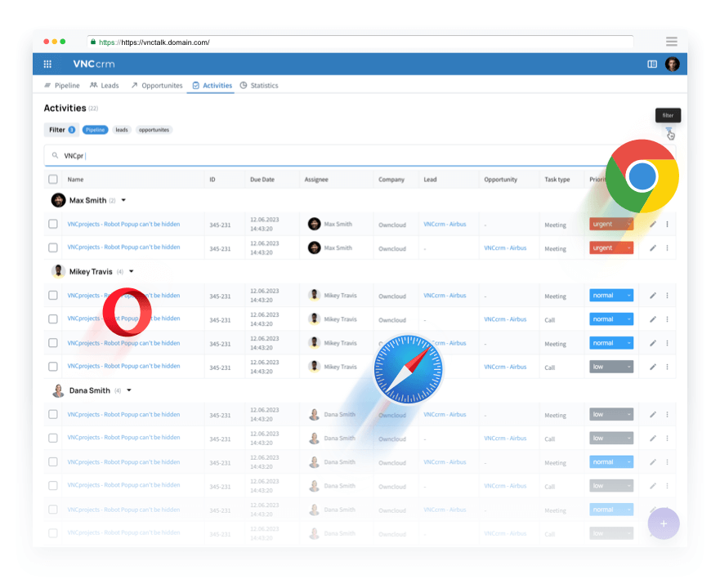
Task: Click the filter funnel icon
Action: (x=669, y=131)
